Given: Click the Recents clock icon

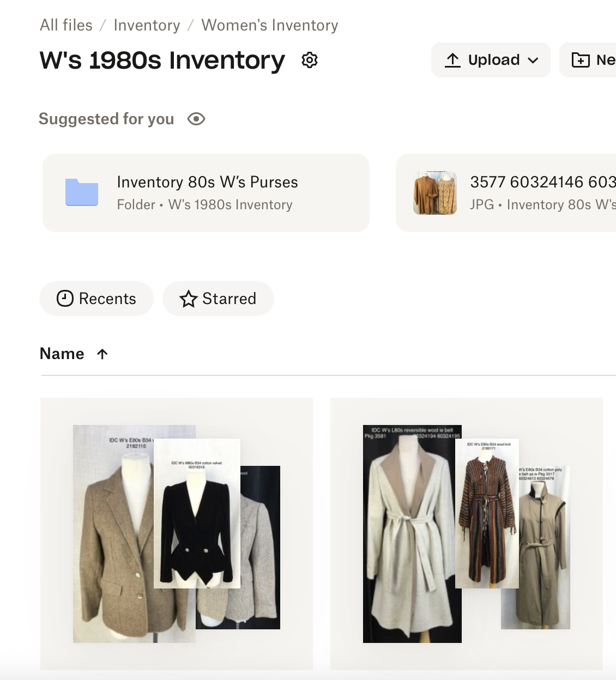Looking at the screenshot, I should coord(65,299).
